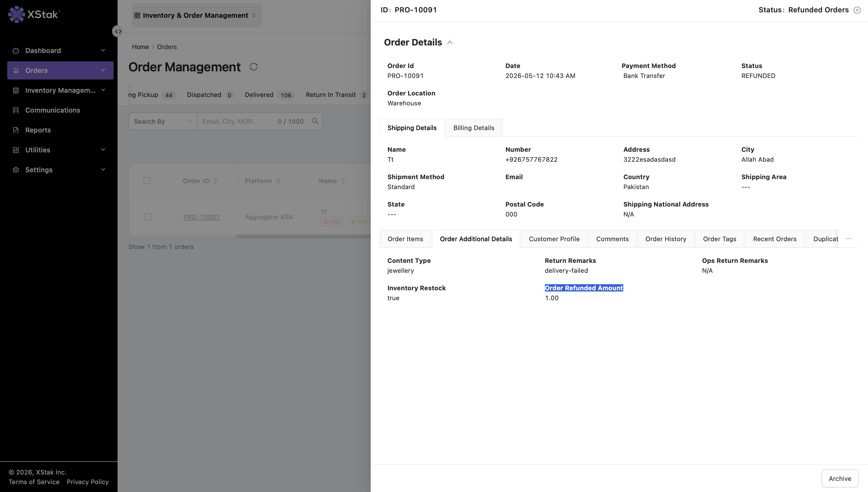Open the Order Additional Details tab

tap(476, 239)
